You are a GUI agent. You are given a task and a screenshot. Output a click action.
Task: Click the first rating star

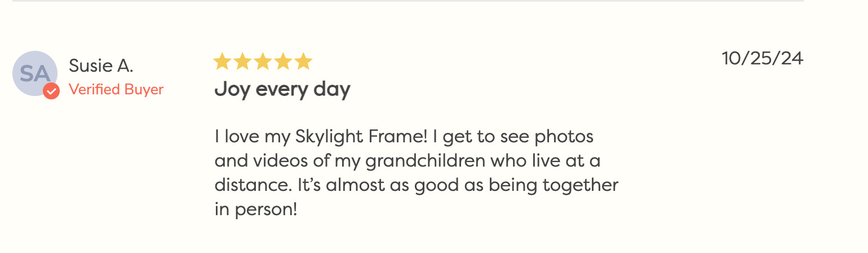pyautogui.click(x=222, y=62)
